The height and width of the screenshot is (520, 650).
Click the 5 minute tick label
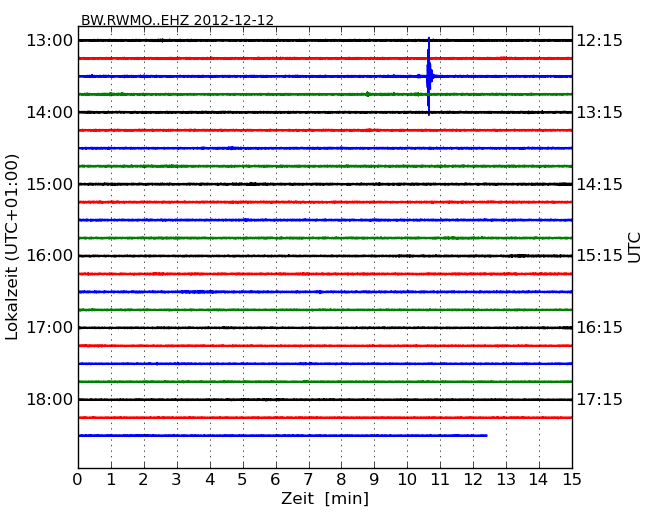coord(243,480)
